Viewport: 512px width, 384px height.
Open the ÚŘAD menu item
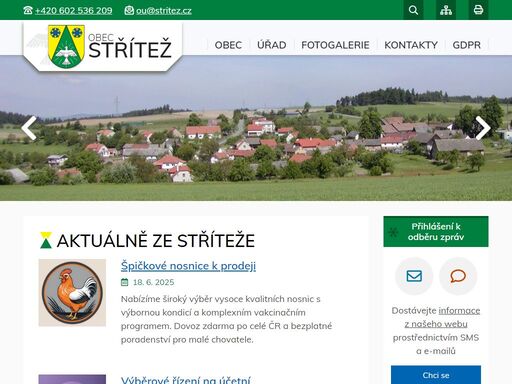[272, 45]
